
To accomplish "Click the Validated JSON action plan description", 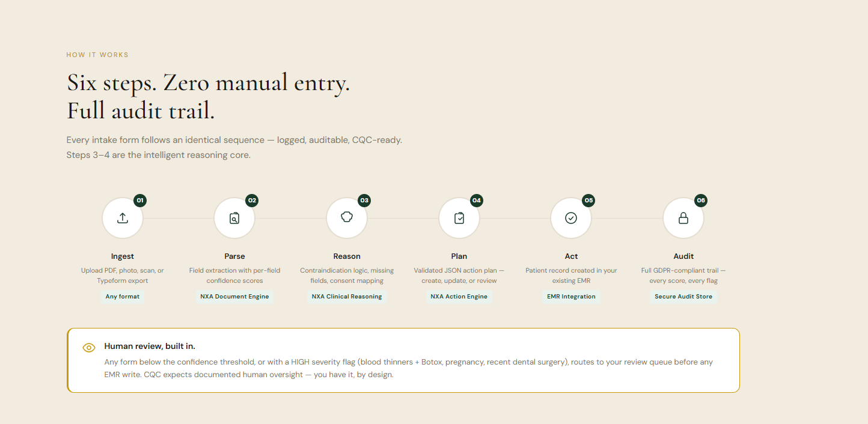I will 459,276.
